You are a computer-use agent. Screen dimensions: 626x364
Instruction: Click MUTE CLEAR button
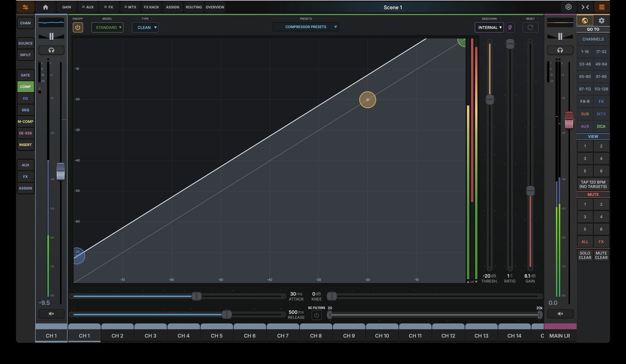tap(601, 255)
